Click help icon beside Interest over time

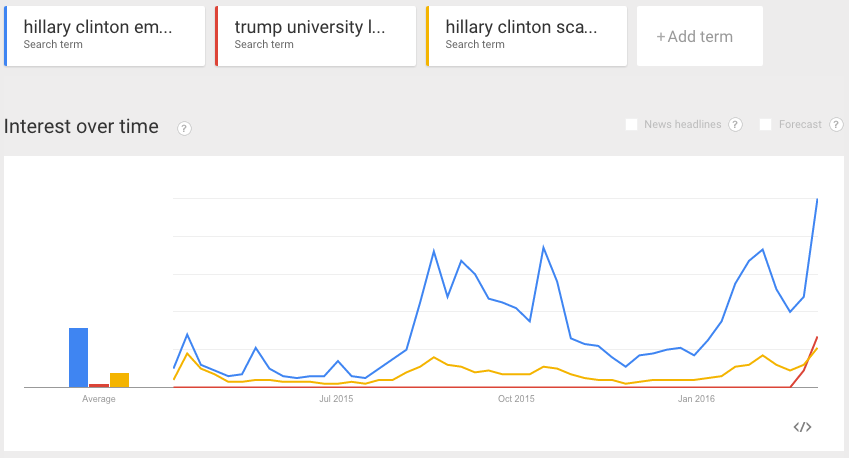pyautogui.click(x=184, y=128)
